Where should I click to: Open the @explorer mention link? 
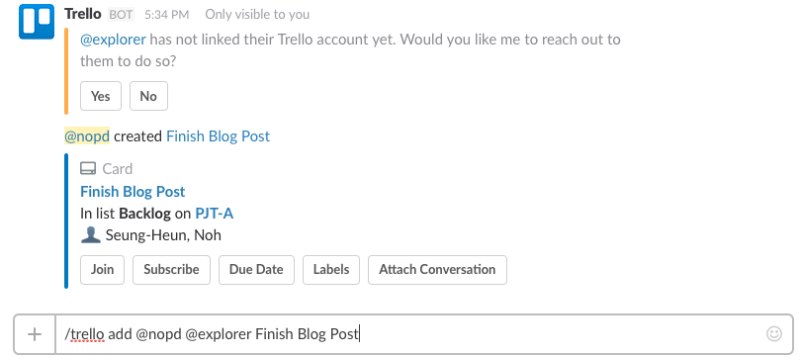113,39
